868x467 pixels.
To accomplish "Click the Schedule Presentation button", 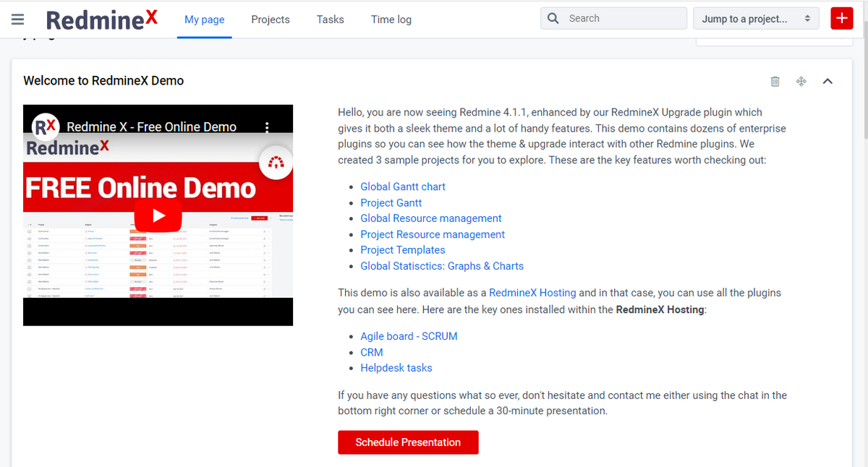I will 408,442.
